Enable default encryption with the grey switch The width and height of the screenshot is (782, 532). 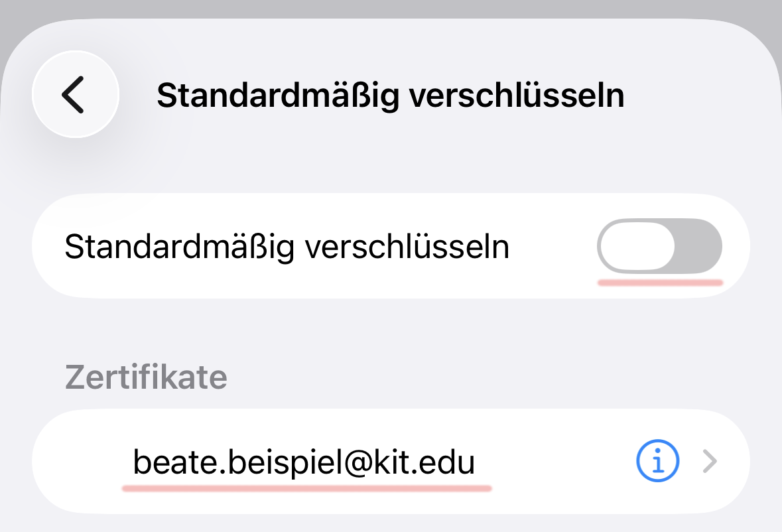(x=659, y=247)
